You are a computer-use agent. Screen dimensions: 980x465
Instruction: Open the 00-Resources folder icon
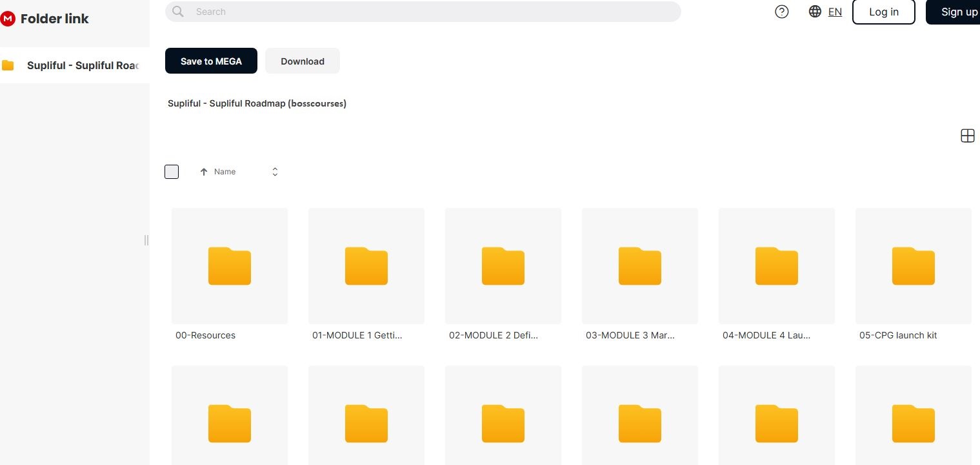pyautogui.click(x=229, y=265)
